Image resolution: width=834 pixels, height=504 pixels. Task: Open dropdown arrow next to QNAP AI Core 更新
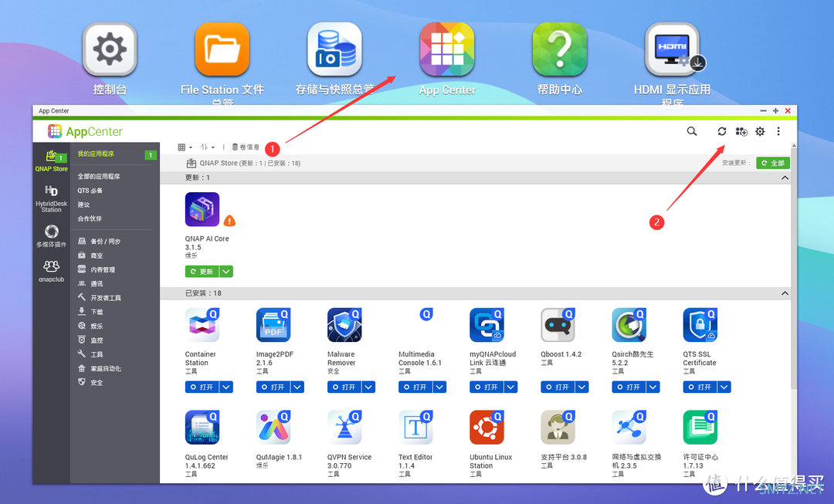tap(226, 272)
